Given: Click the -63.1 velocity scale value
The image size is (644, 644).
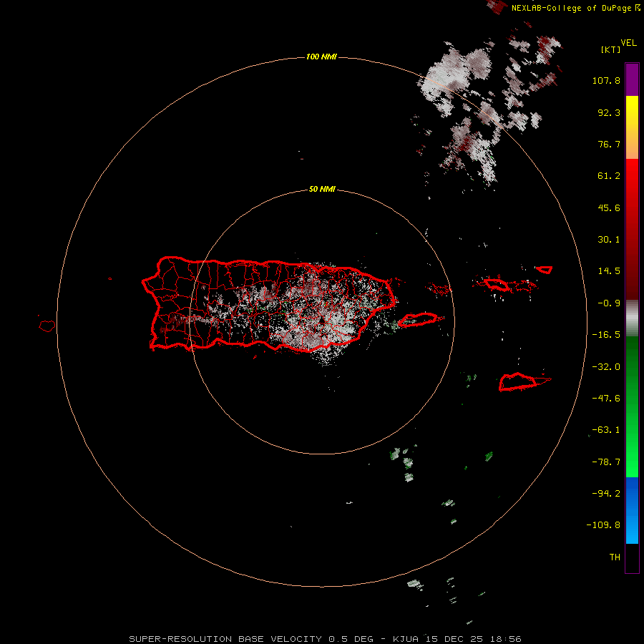Looking at the screenshot, I should pos(606,430).
